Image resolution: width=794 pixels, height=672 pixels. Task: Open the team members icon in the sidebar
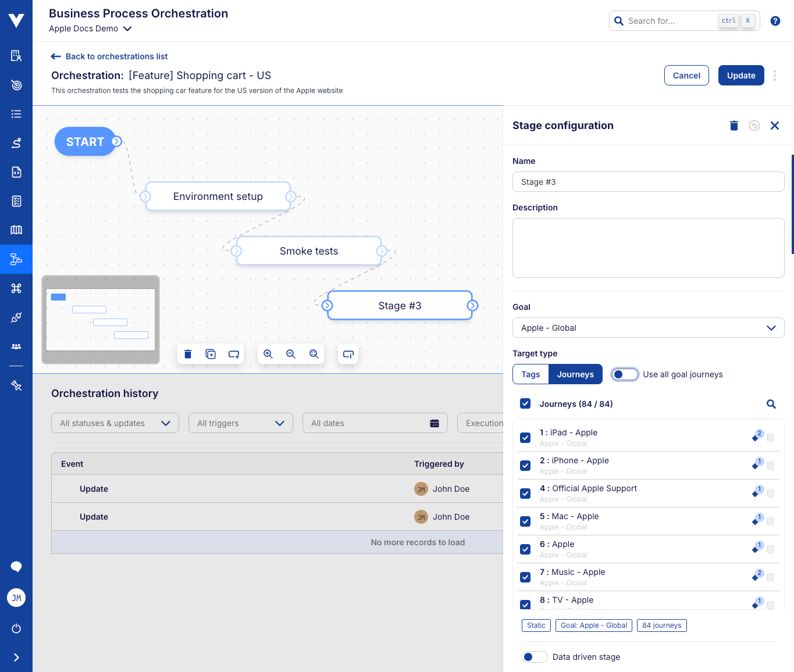tap(16, 346)
